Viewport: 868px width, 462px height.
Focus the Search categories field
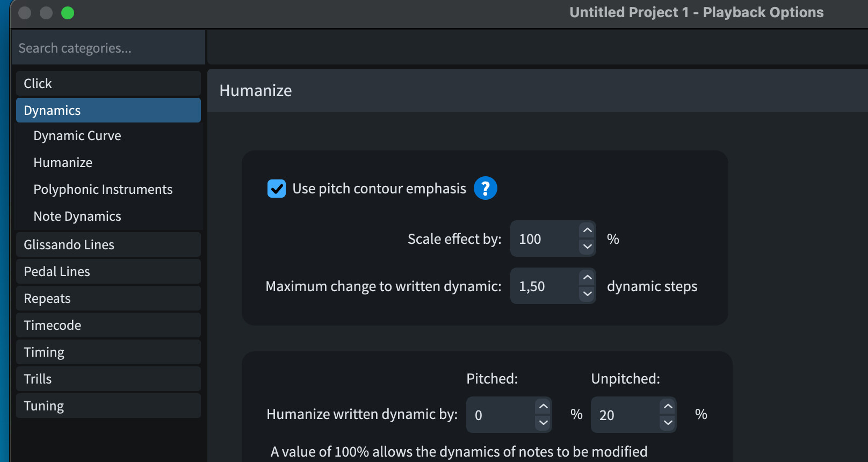(107, 48)
